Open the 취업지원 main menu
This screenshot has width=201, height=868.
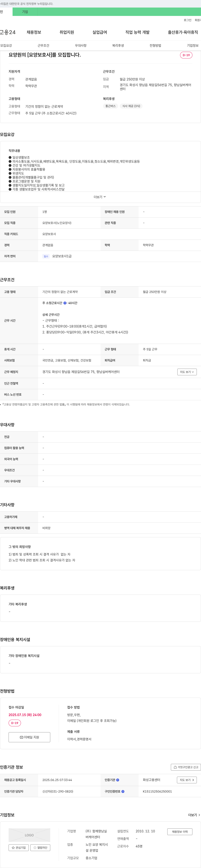(x=67, y=32)
